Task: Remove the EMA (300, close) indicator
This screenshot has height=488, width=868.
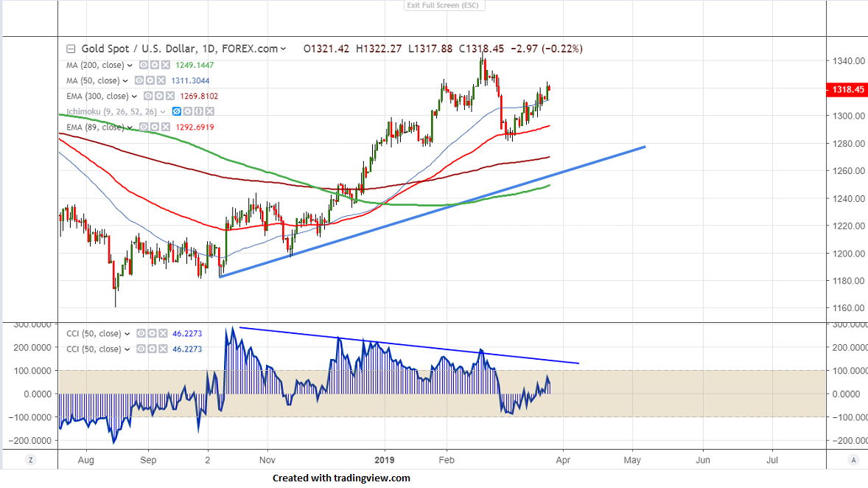Action: tap(170, 96)
